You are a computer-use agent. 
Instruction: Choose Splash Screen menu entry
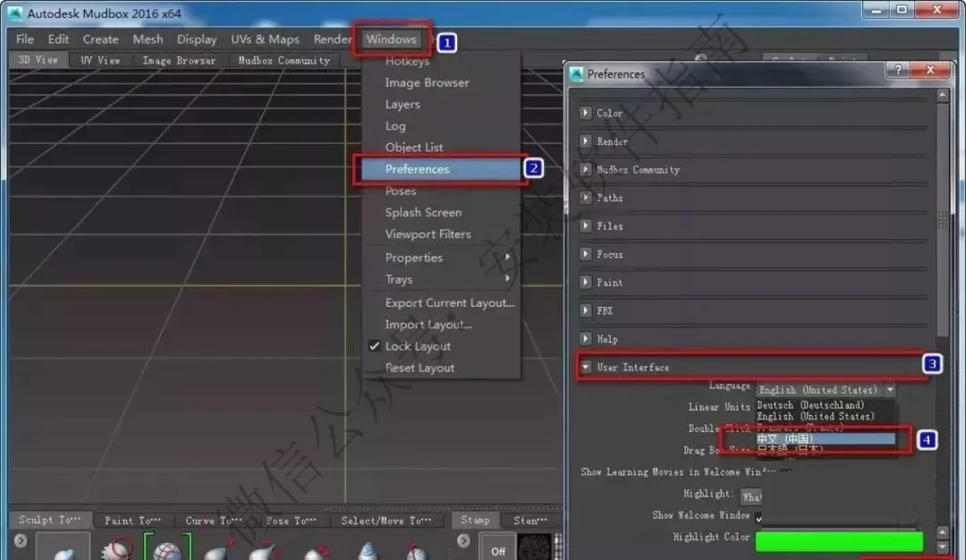(x=423, y=212)
